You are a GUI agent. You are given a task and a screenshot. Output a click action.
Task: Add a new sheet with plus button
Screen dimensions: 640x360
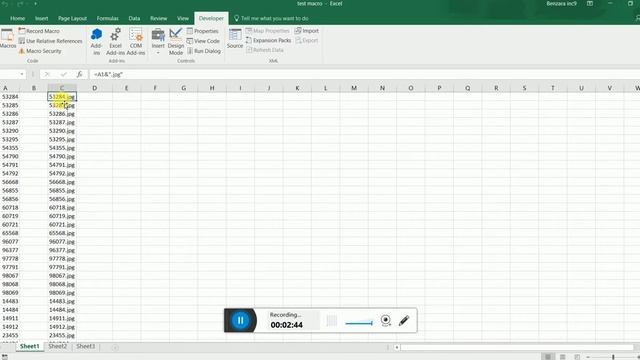115,347
